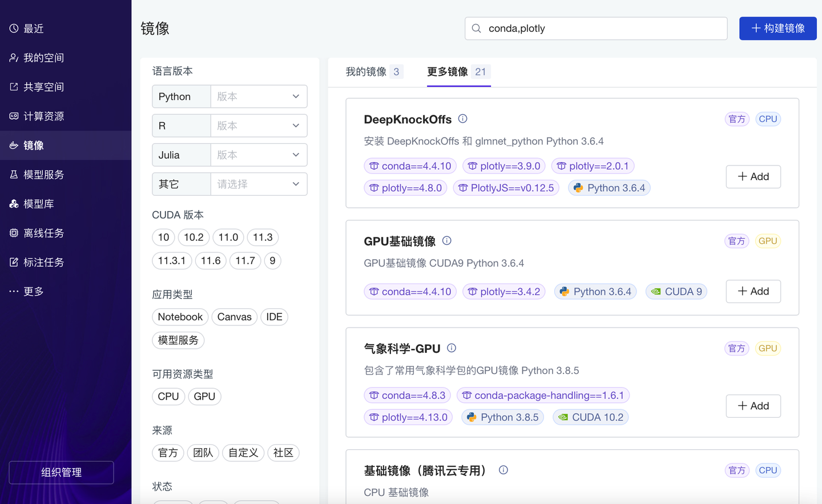Screen dimensions: 822x504
Task: Click the Python icon in Python 3.6.4 tag of DeepKnockOffs
Action: [x=578, y=188]
